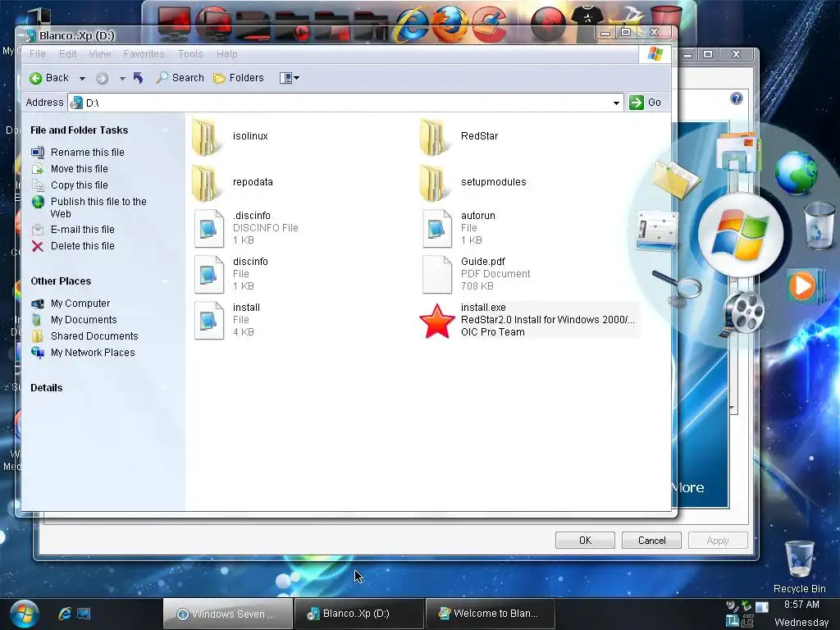Select the repodata folder icon
Viewport: 840px width, 630px height.
206,183
